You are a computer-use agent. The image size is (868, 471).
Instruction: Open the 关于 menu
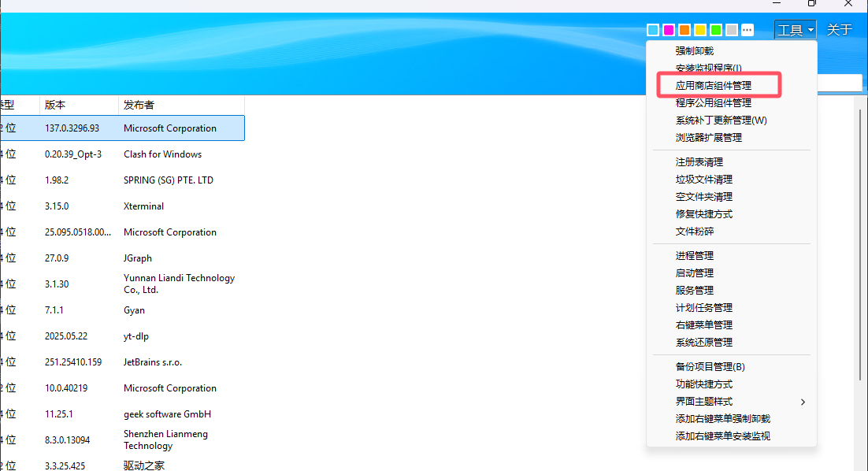tap(839, 30)
